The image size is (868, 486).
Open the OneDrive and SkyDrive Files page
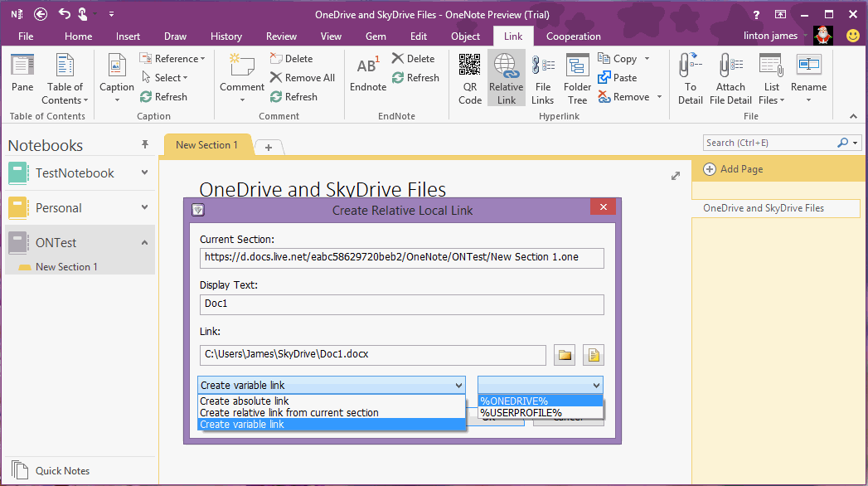[x=775, y=208]
